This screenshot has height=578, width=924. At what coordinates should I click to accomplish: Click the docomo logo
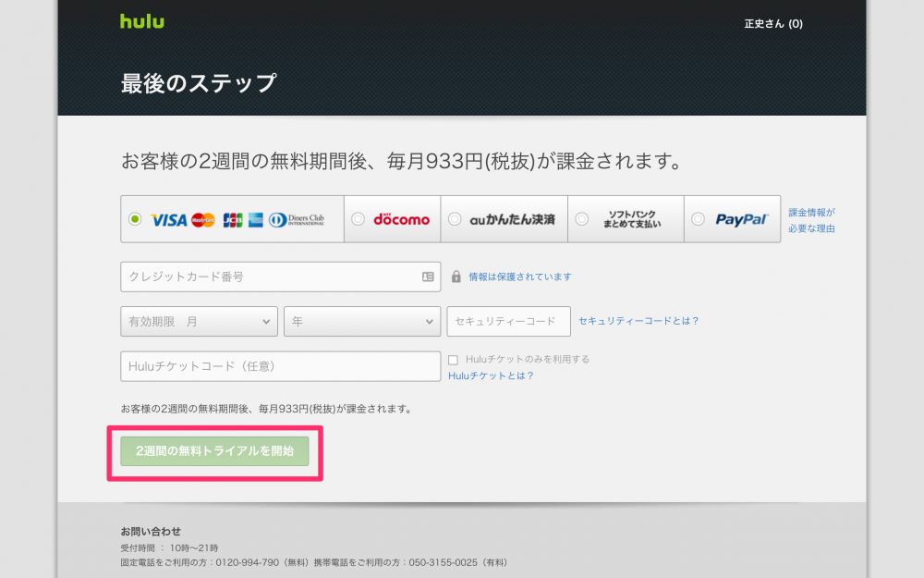point(401,219)
